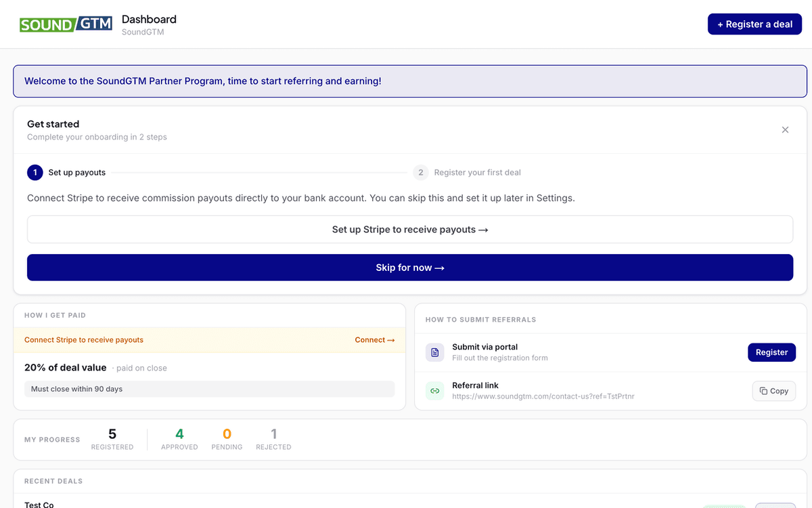Click the document icon beside Submit via portal
812x508 pixels.
click(434, 352)
